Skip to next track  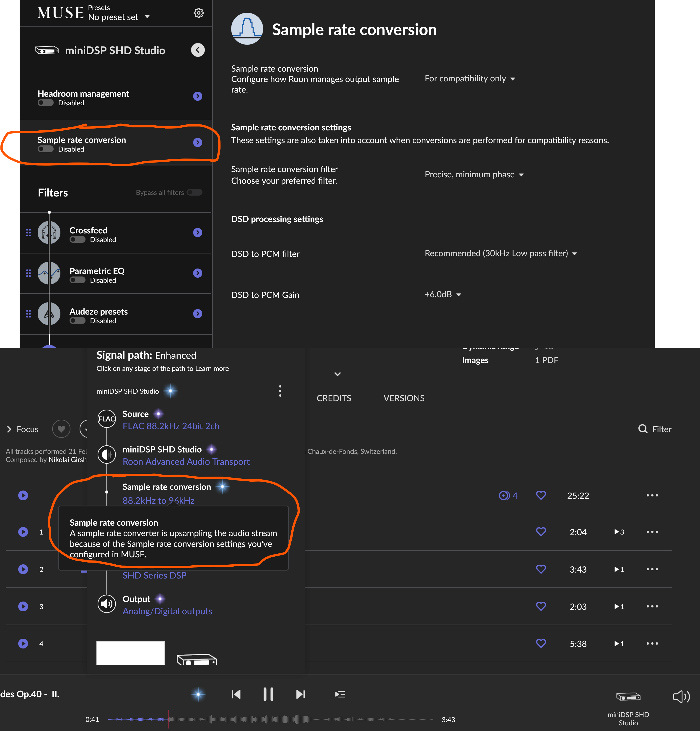[x=300, y=695]
